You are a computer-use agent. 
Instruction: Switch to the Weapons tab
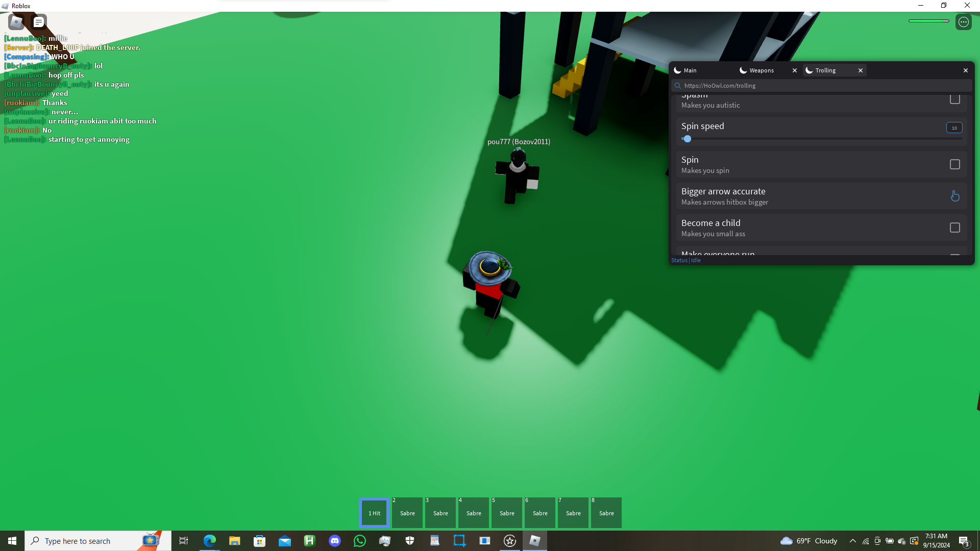tap(762, 70)
